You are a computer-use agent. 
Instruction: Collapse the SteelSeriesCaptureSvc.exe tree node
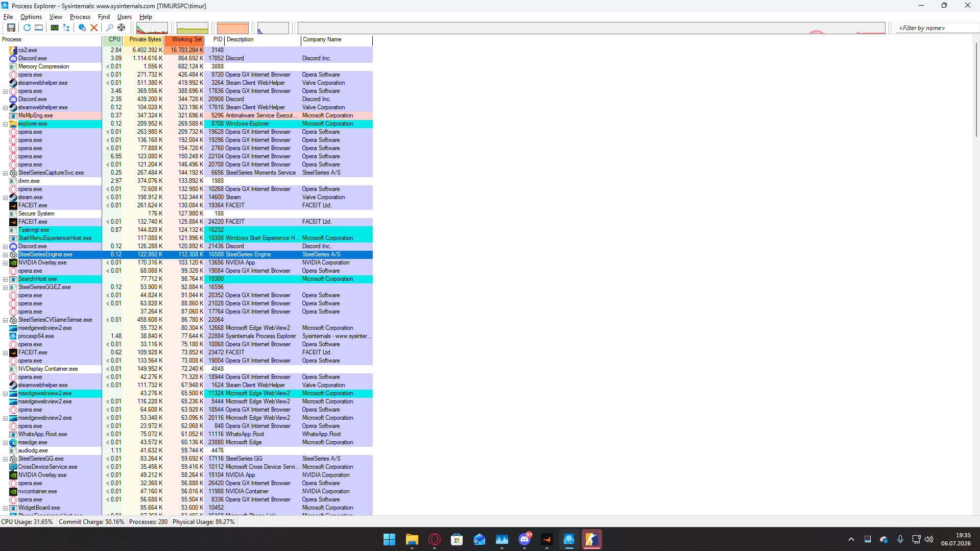pyautogui.click(x=6, y=173)
